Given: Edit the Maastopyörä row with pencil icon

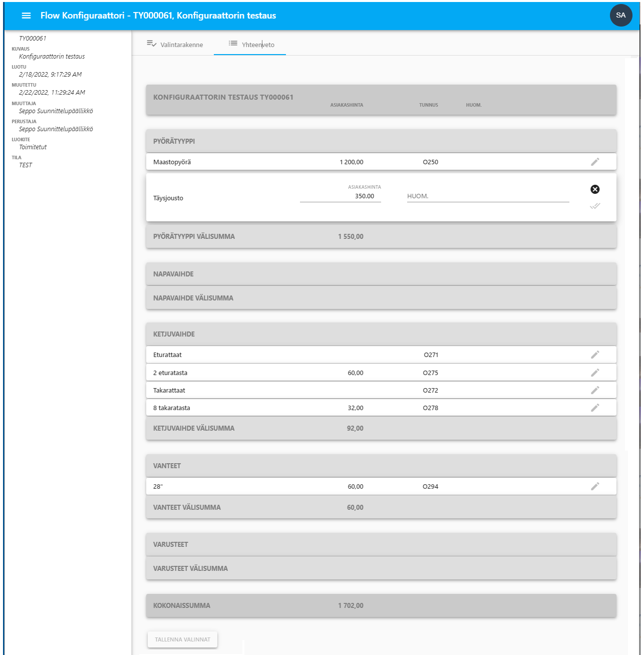Looking at the screenshot, I should pos(594,162).
